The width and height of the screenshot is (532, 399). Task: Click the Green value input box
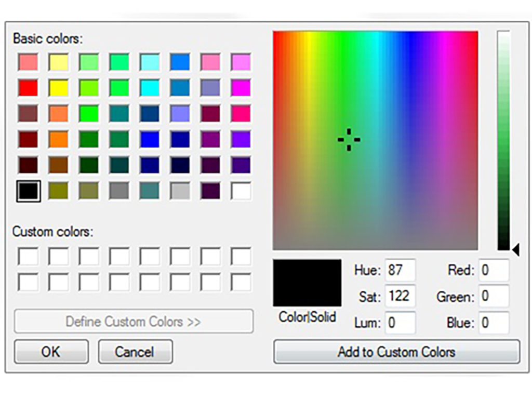point(494,297)
